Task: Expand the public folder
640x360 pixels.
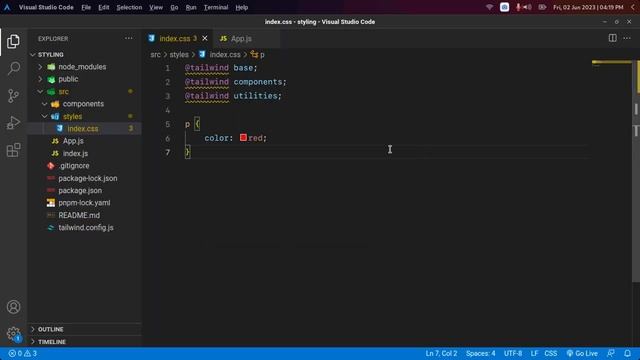Action: (x=40, y=79)
